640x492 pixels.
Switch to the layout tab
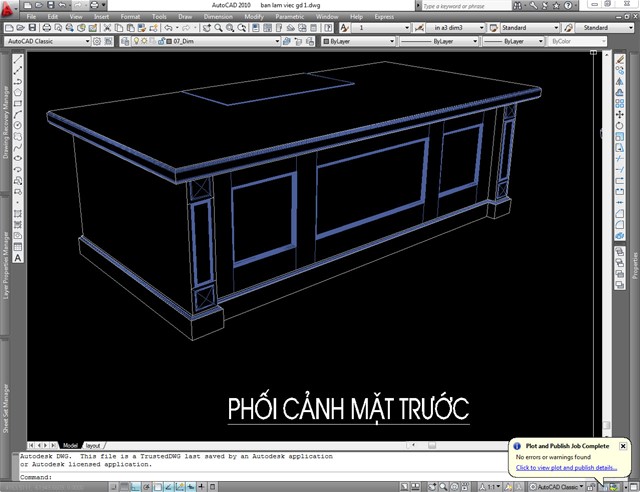click(x=93, y=445)
